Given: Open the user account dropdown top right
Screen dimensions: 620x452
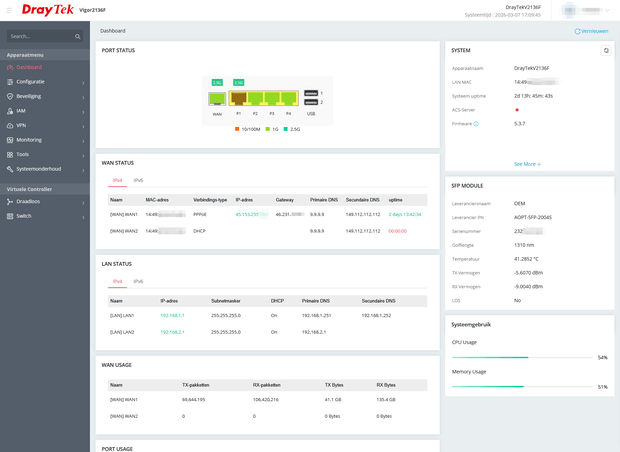Looking at the screenshot, I should tap(586, 11).
